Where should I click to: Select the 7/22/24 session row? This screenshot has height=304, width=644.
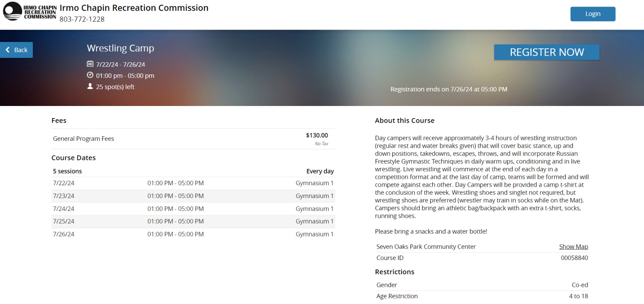(x=193, y=183)
